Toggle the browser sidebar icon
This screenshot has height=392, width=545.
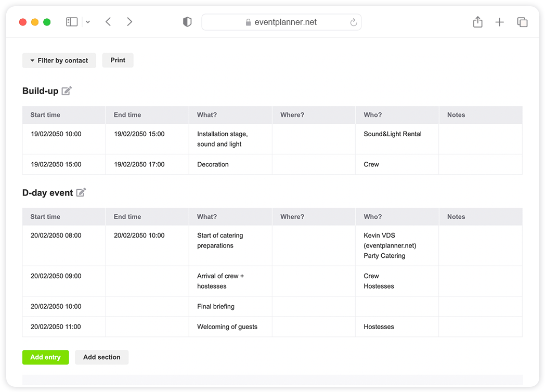click(71, 22)
